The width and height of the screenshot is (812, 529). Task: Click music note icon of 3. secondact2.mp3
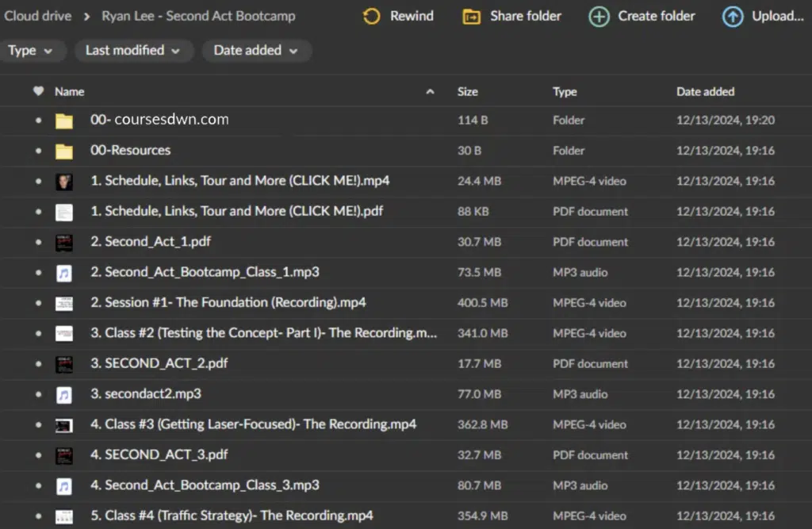(64, 394)
